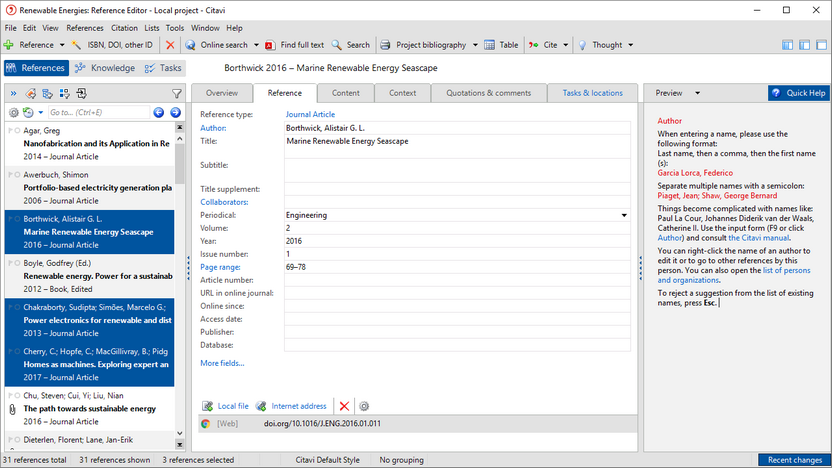
Task: Click Find full text
Action: point(295,45)
